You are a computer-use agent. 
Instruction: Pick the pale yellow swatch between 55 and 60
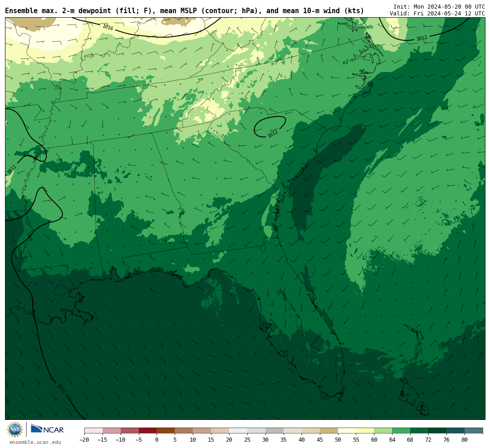365,431
